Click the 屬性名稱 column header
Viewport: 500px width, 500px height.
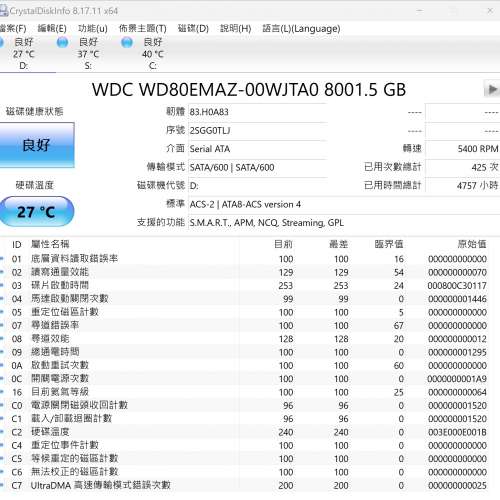pyautogui.click(x=50, y=244)
